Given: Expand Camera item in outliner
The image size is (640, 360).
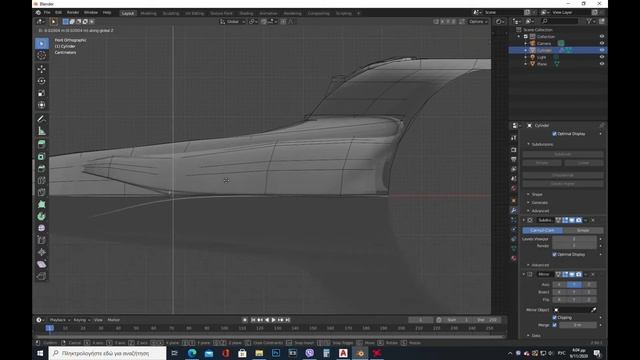Looking at the screenshot, I should click(526, 43).
